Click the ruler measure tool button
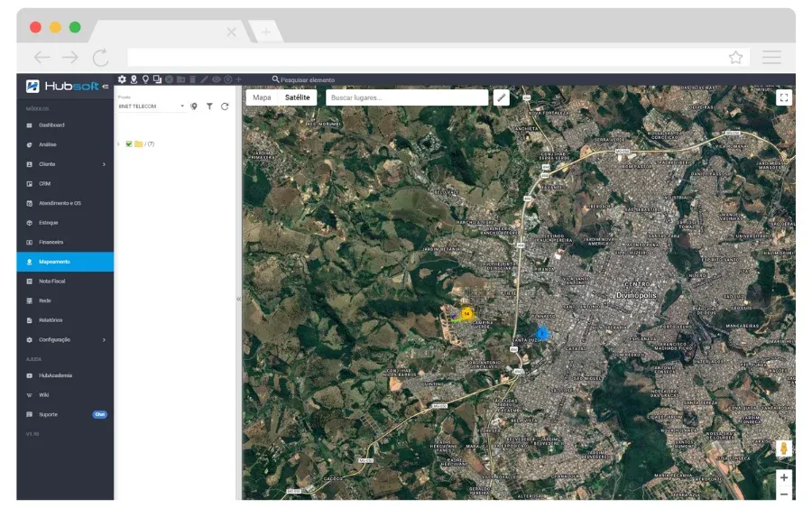This screenshot has height=508, width=812. pyautogui.click(x=502, y=97)
